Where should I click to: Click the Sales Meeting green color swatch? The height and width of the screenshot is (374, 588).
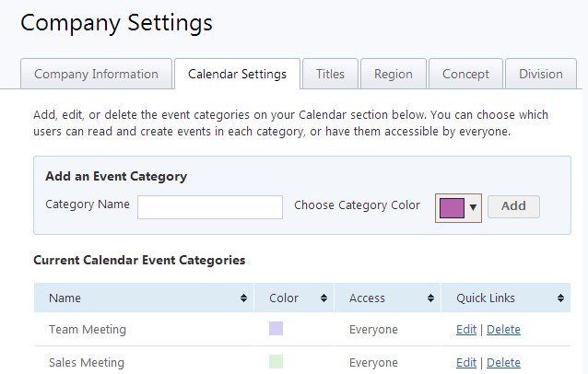point(276,362)
